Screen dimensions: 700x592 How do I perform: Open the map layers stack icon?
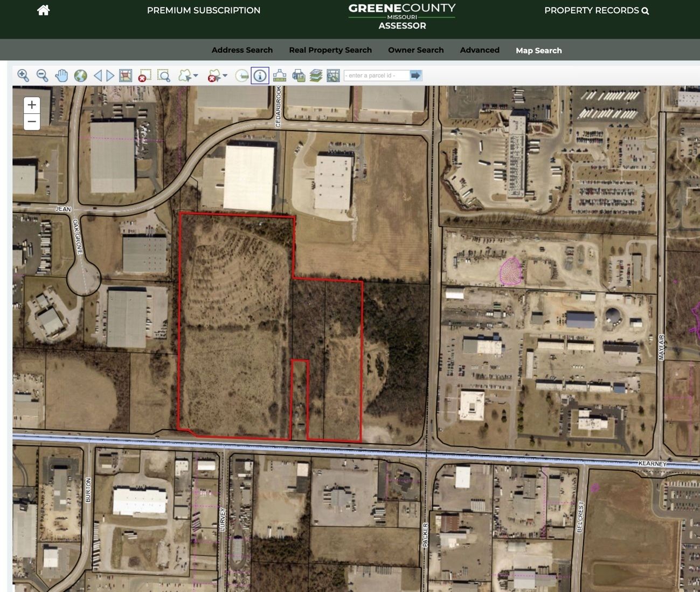(x=316, y=75)
